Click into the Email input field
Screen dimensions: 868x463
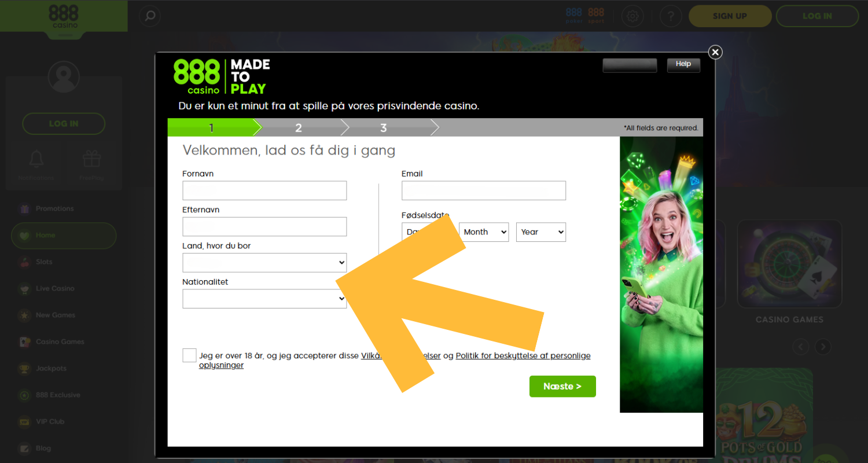click(484, 190)
